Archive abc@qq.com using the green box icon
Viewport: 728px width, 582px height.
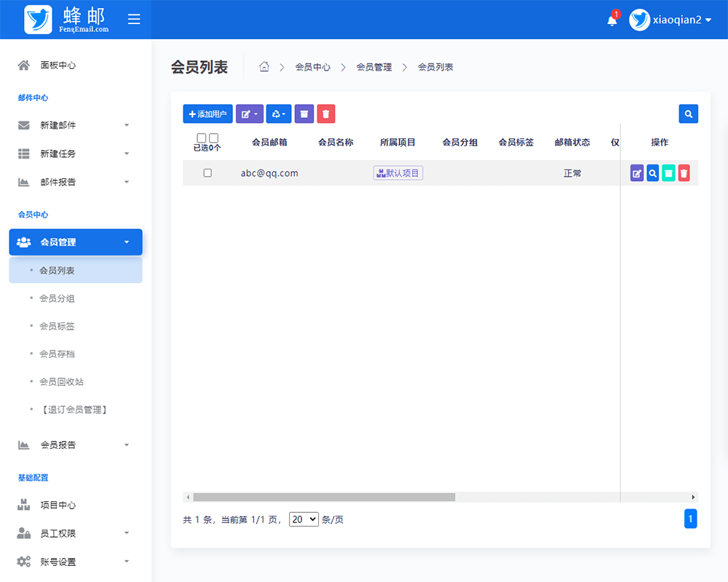669,172
